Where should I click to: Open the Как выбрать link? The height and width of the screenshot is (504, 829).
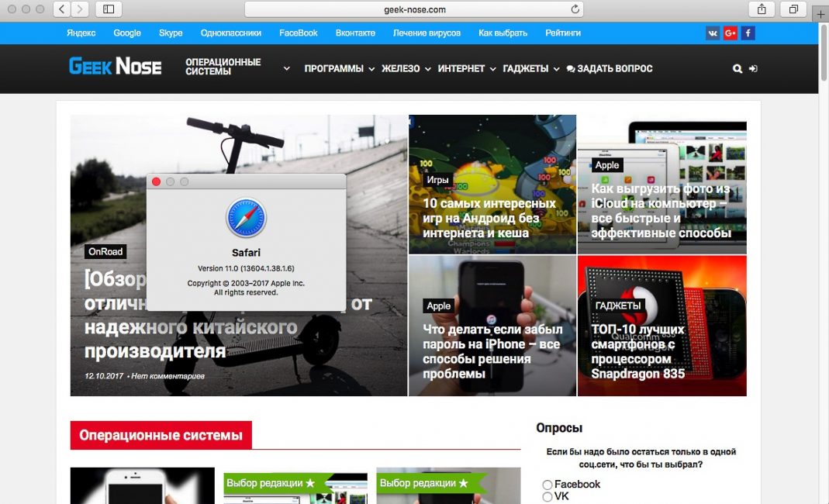point(503,33)
